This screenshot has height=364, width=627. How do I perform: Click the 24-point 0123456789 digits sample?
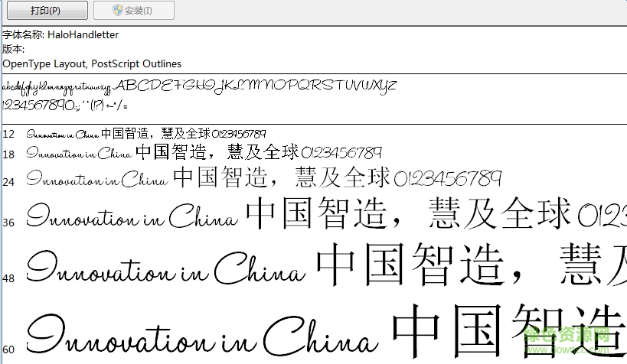coord(448,178)
